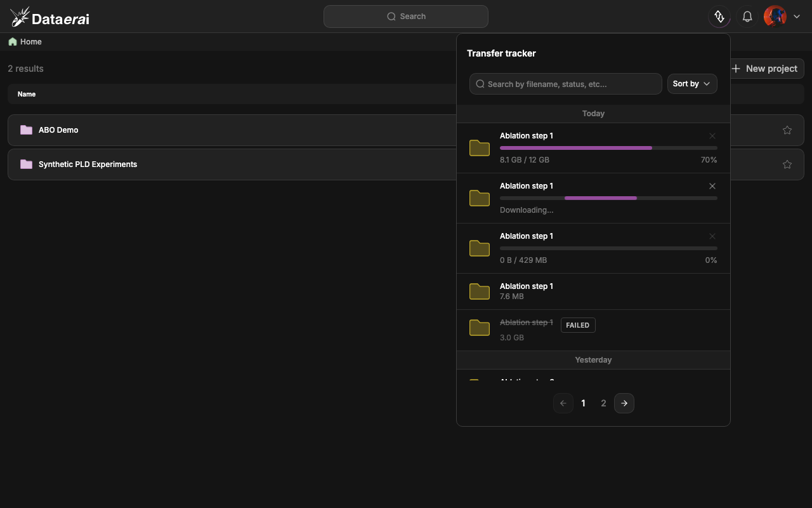
Task: Search transfers by filename field
Action: (x=566, y=84)
